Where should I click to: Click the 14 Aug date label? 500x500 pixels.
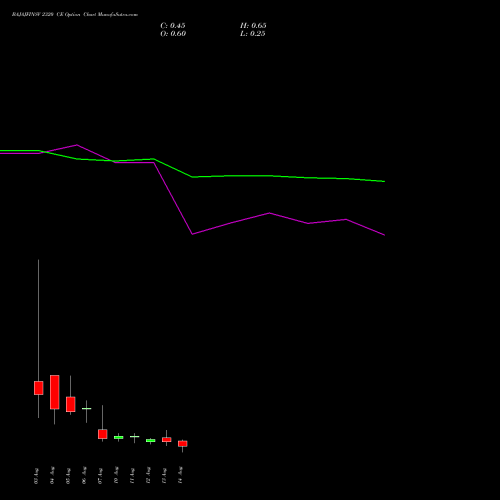pos(180,476)
